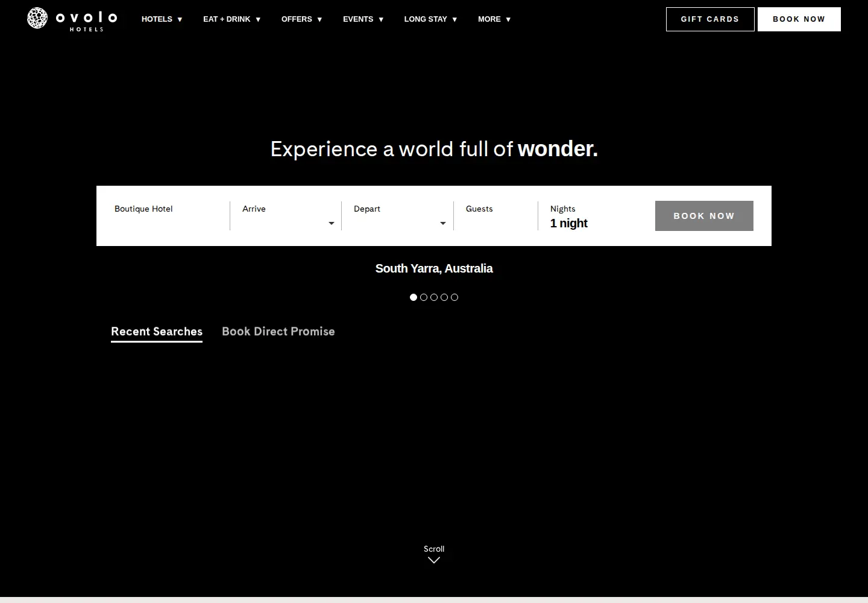868x603 pixels.
Task: Click the Scroll down chevron arrow
Action: [434, 560]
